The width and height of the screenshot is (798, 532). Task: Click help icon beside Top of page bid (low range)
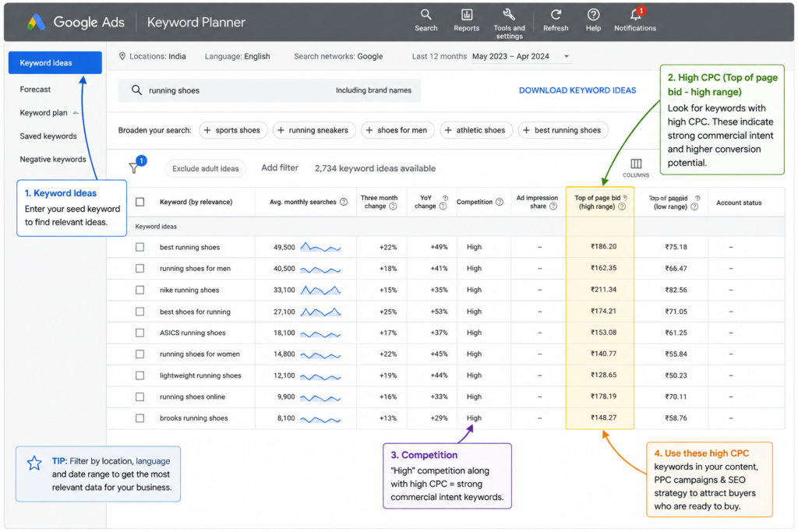pos(694,206)
